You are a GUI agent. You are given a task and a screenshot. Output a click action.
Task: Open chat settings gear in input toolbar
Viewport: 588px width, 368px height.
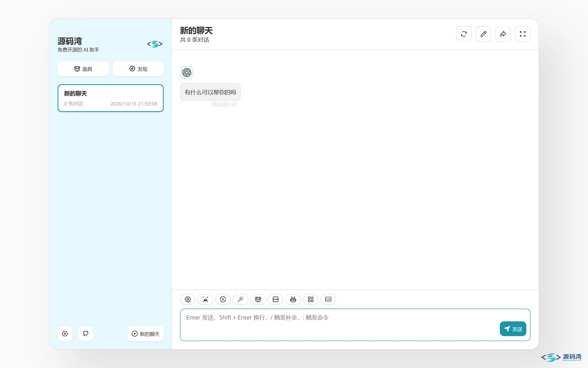(x=188, y=299)
